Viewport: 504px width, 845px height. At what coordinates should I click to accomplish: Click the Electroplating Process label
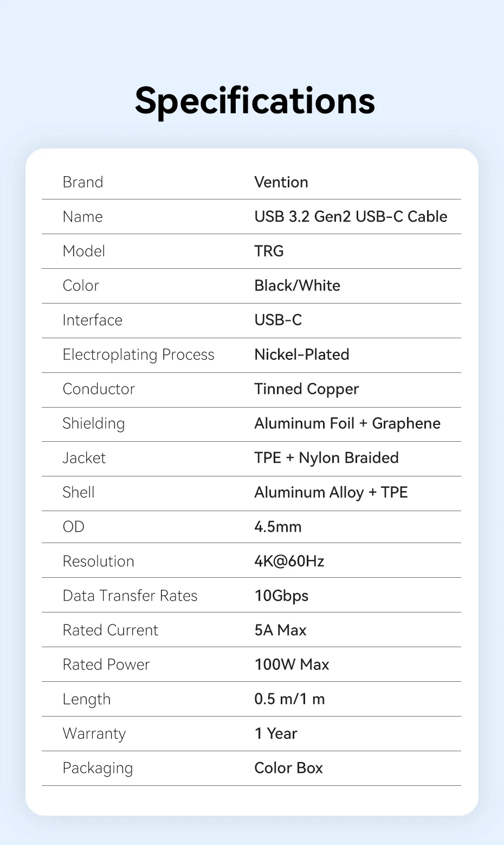tap(139, 354)
